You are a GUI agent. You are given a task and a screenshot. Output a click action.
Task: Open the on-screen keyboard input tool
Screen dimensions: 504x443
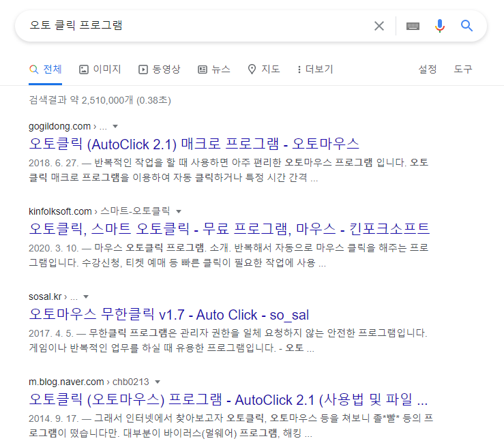(x=413, y=26)
